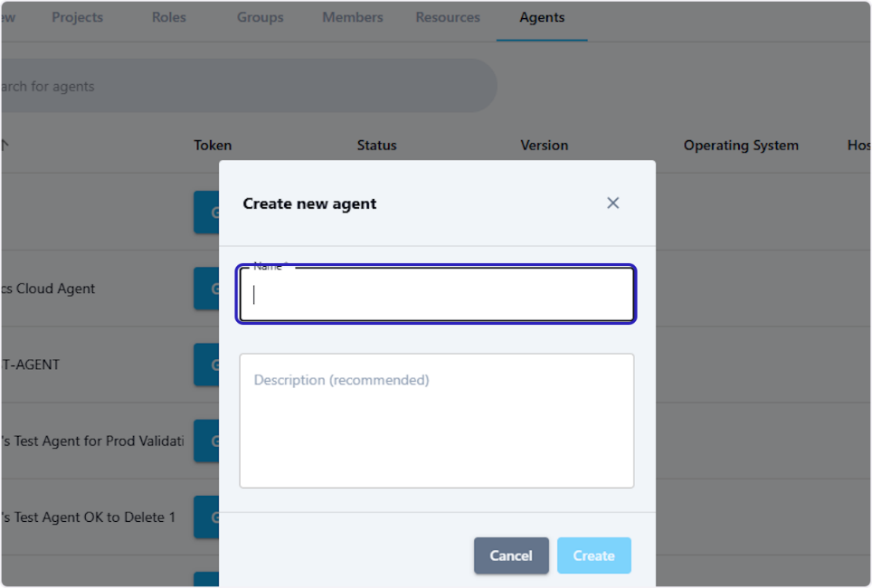This screenshot has width=872, height=588.
Task: Select the Cloud Agent row name
Action: [48, 289]
